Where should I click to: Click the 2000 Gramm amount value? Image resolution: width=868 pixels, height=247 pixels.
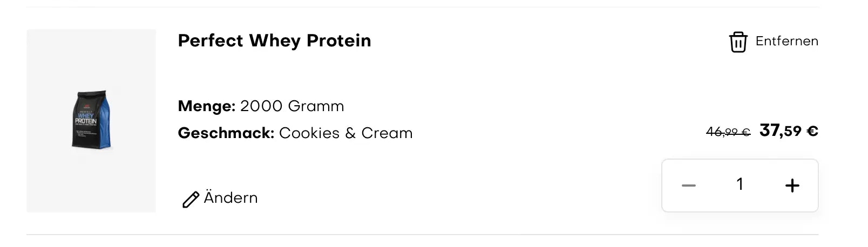[292, 106]
